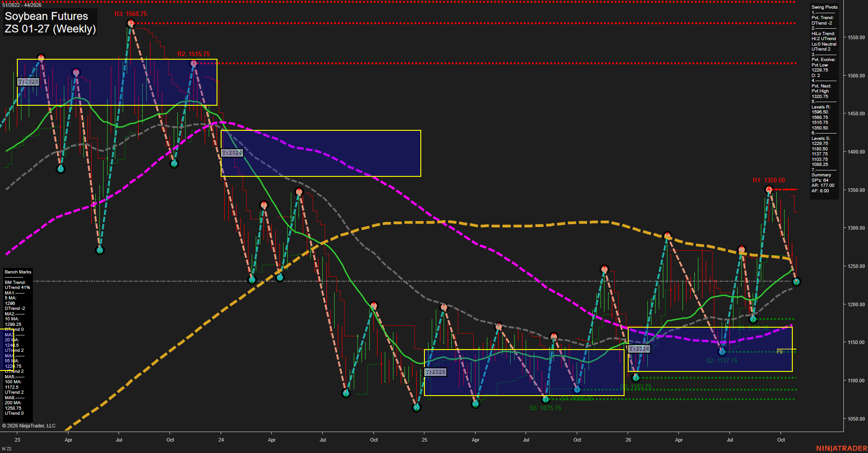Screen dimensions: 868x453
Task: Click the 1400.00 price axis label
Action: click(x=856, y=152)
